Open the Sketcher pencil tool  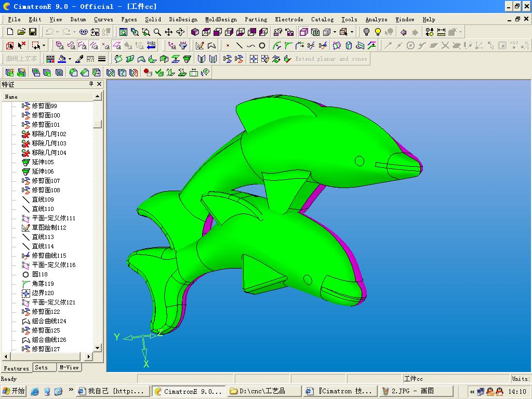click(200, 45)
